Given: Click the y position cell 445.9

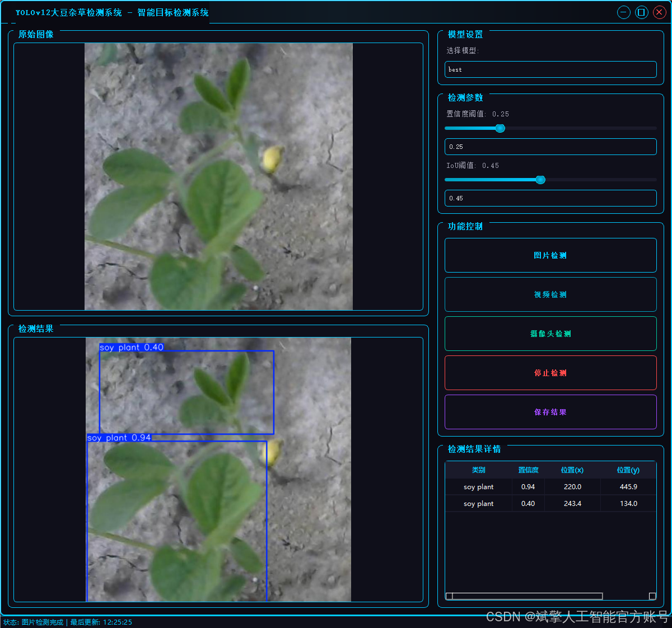Looking at the screenshot, I should (x=628, y=487).
